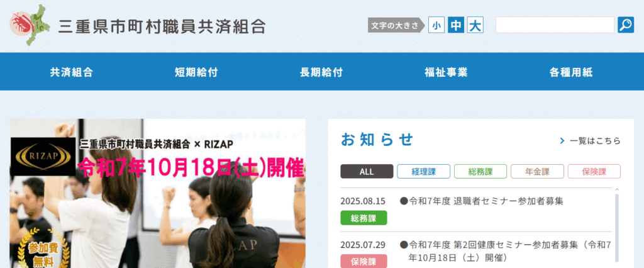Set text size to 中 (medium)
Screen dimensions: 644x268
[x=456, y=25]
